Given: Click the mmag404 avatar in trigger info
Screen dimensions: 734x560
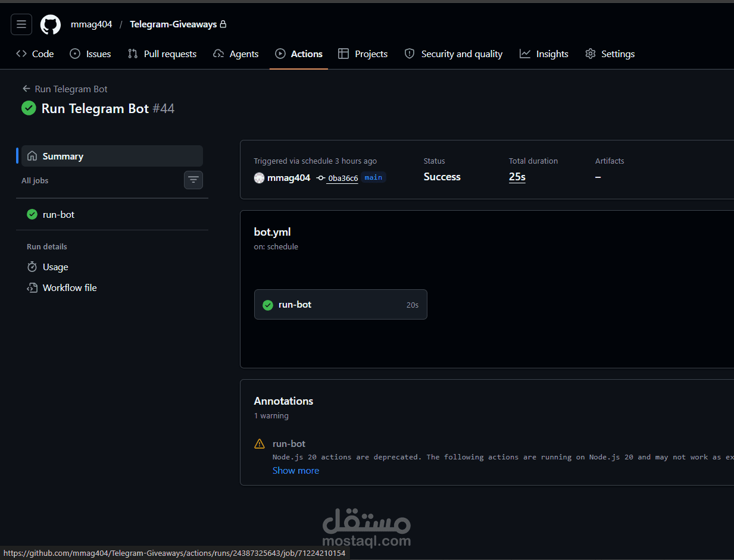Looking at the screenshot, I should 259,177.
